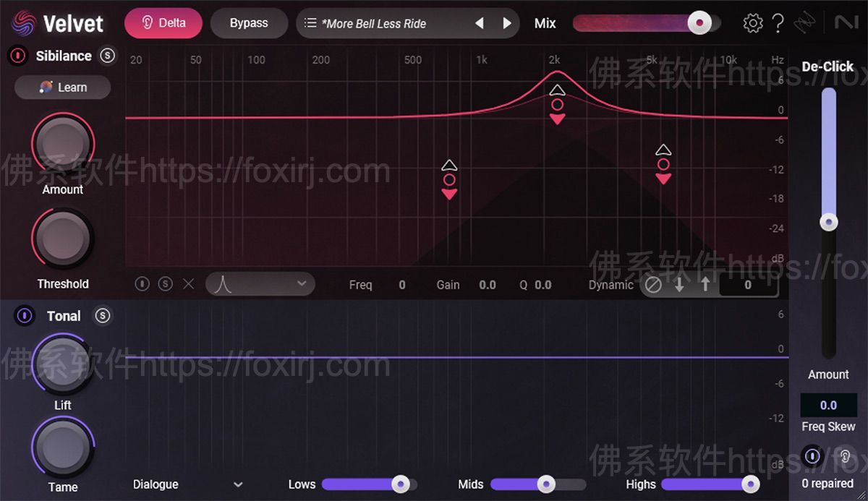Open the plugin settings gear
Viewport: 868px width, 501px height.
coord(752,22)
